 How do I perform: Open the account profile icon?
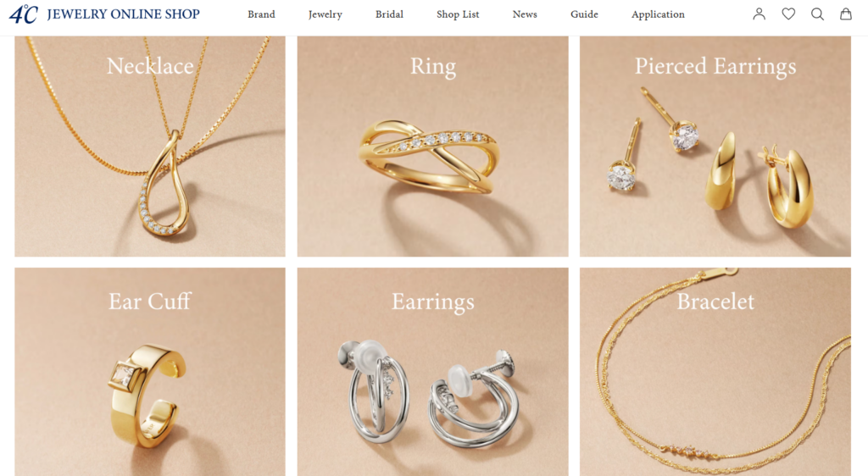pos(759,14)
